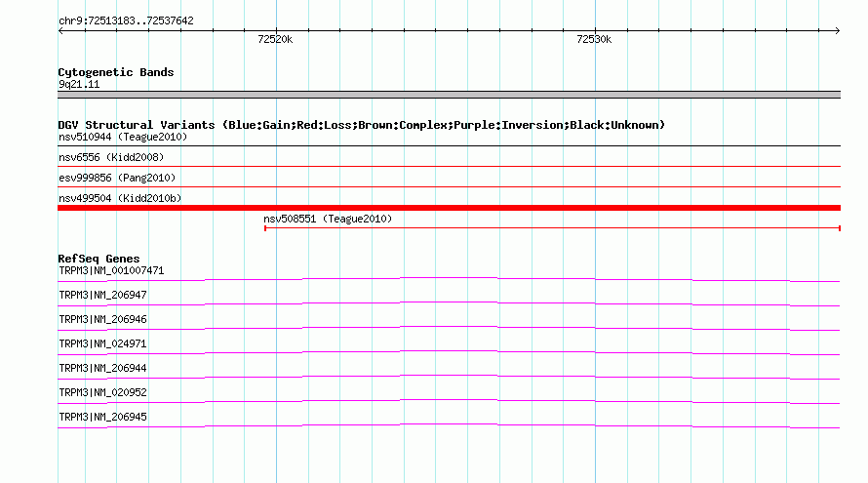Click the 72520k ruler position label
868x483 pixels.
275,39
